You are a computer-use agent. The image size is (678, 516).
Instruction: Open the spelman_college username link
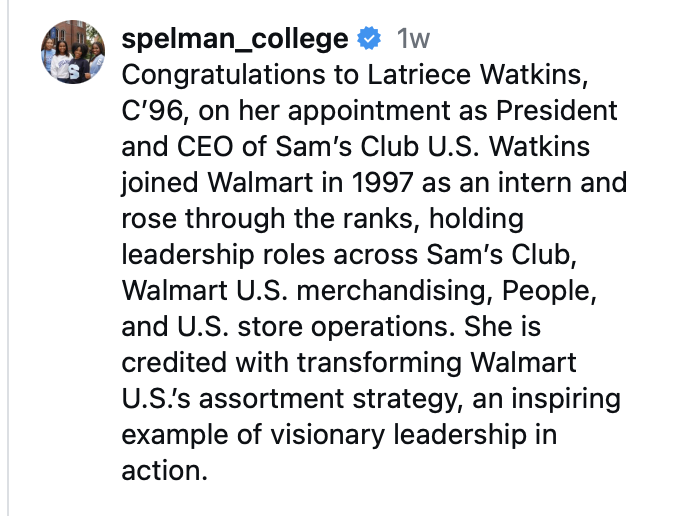(x=234, y=39)
